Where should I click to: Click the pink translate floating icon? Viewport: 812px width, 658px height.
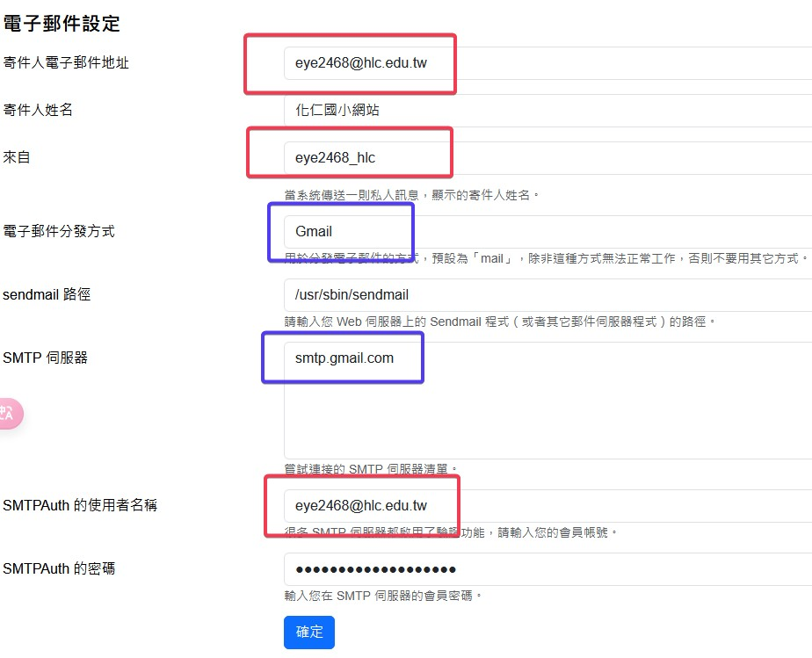[x=9, y=415]
